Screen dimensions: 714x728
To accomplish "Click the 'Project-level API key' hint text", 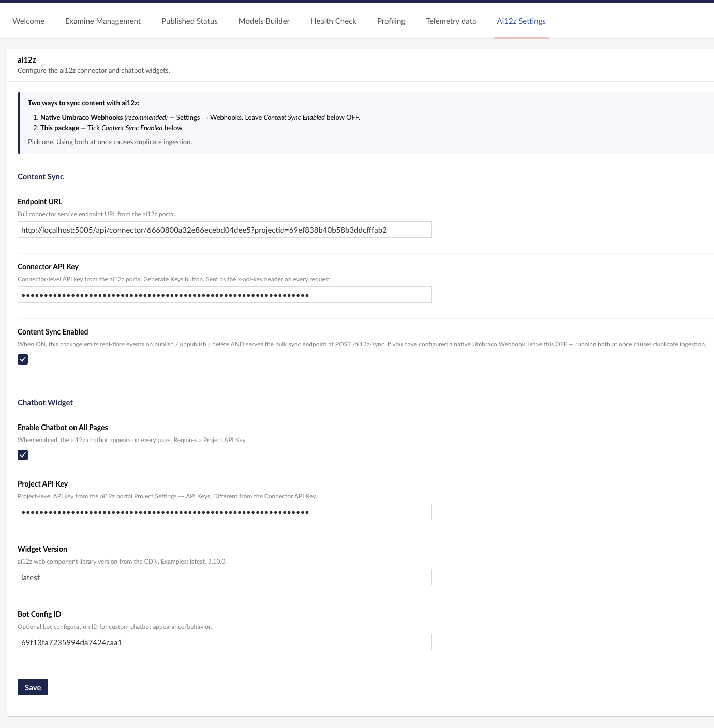I will point(167,496).
